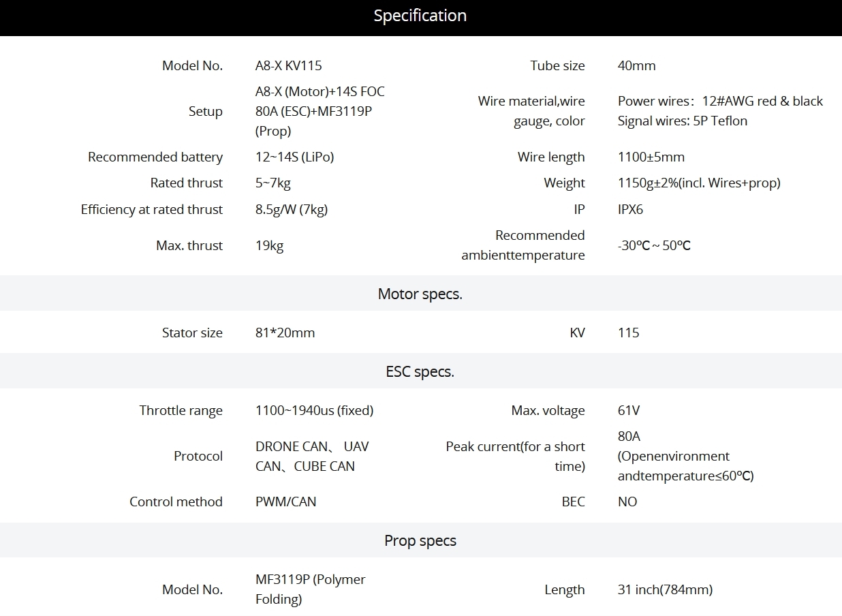Screen dimensions: 842x616
Task: Click the IPX6 rating text
Action: (x=631, y=210)
